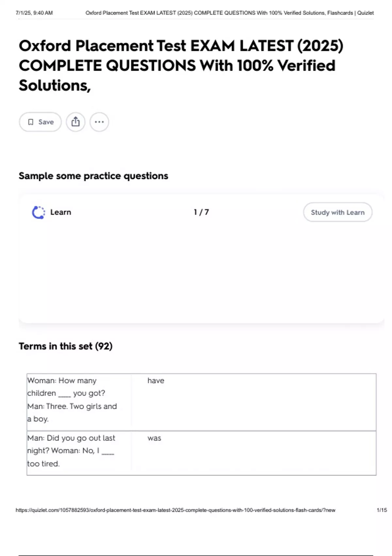Click the 'Sample some practice questions' heading

click(93, 176)
